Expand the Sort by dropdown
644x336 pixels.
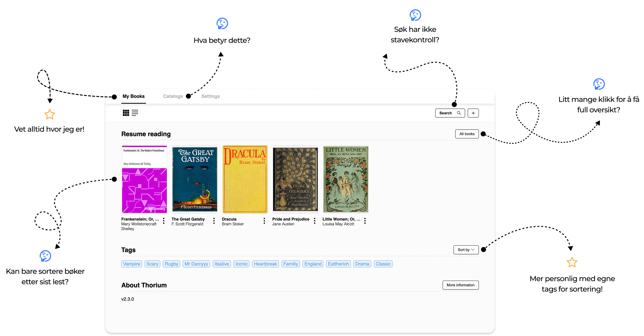[x=466, y=250]
